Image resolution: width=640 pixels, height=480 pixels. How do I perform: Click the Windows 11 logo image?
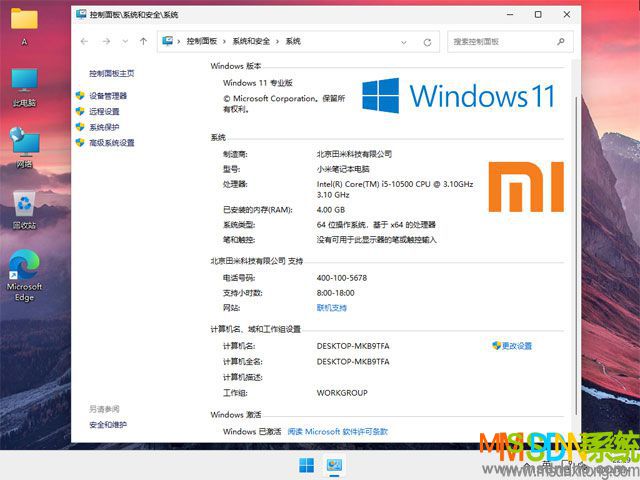click(458, 96)
